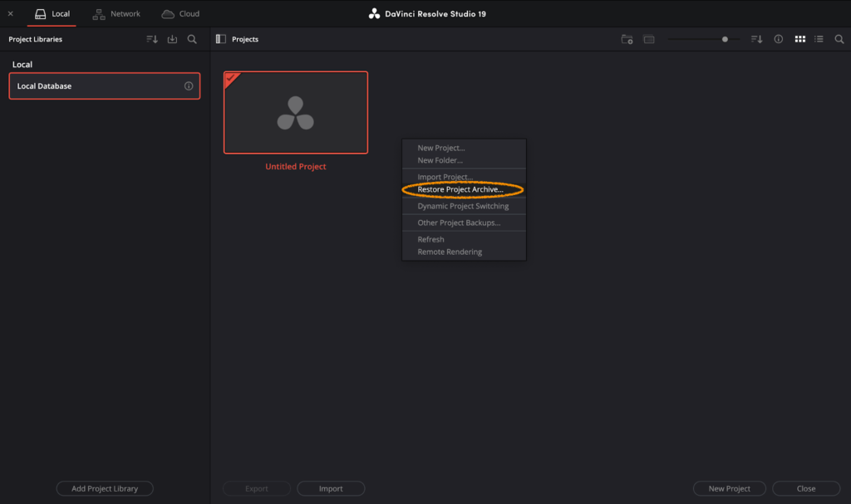The height and width of the screenshot is (504, 851).
Task: Click the DaVinci Resolve logo in title bar
Action: (374, 13)
